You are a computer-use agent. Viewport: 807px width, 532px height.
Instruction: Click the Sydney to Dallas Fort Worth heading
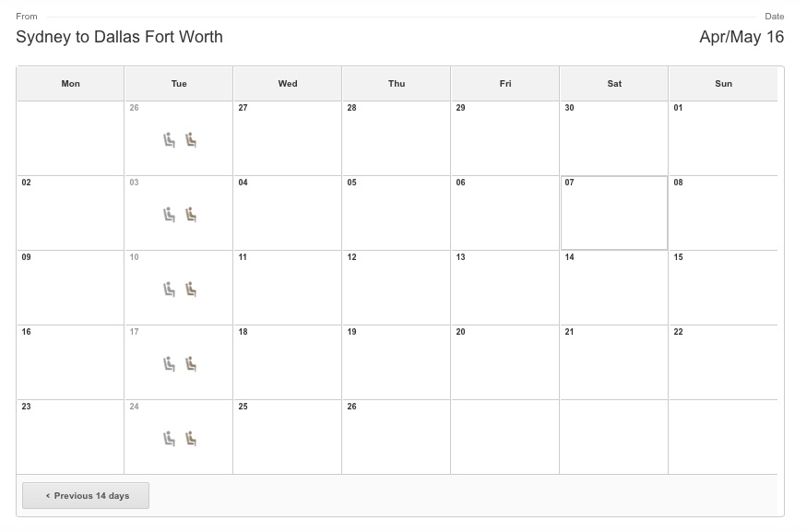click(119, 37)
